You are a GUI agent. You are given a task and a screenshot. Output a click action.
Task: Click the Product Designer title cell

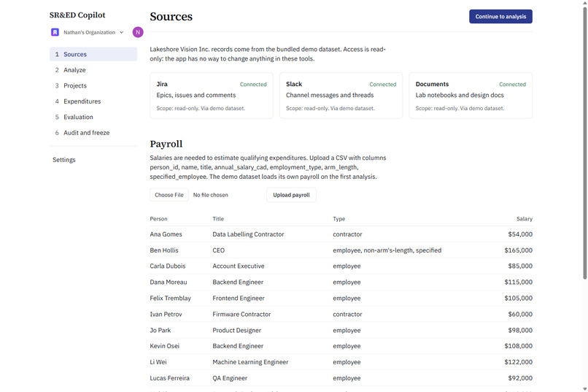point(236,331)
